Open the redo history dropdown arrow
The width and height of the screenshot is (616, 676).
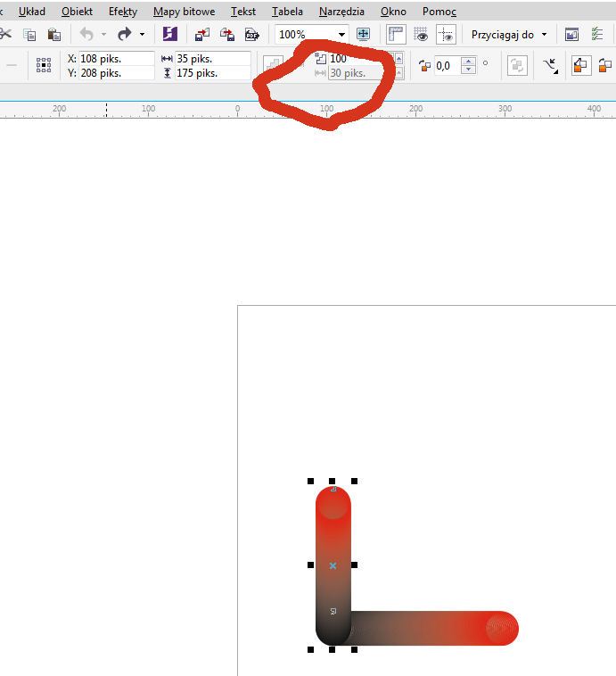click(x=142, y=35)
